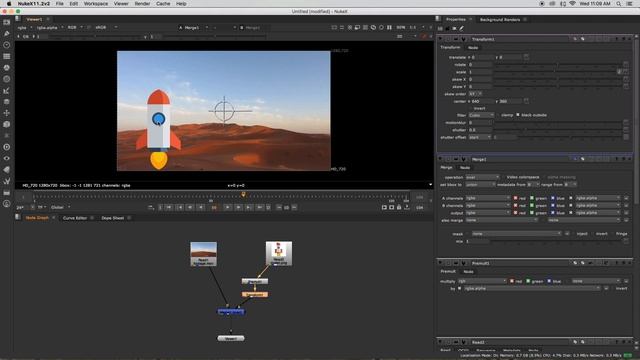Open the Channel nodes menu (stacked bars icon)

[x=7, y=56]
